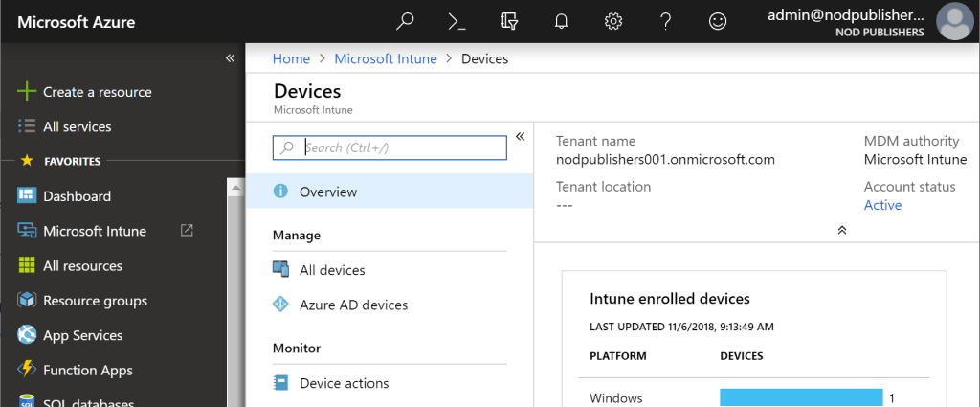Viewport: 980px width, 407px height.
Task: Open Microsoft Intune in new window icon
Action: 187,230
